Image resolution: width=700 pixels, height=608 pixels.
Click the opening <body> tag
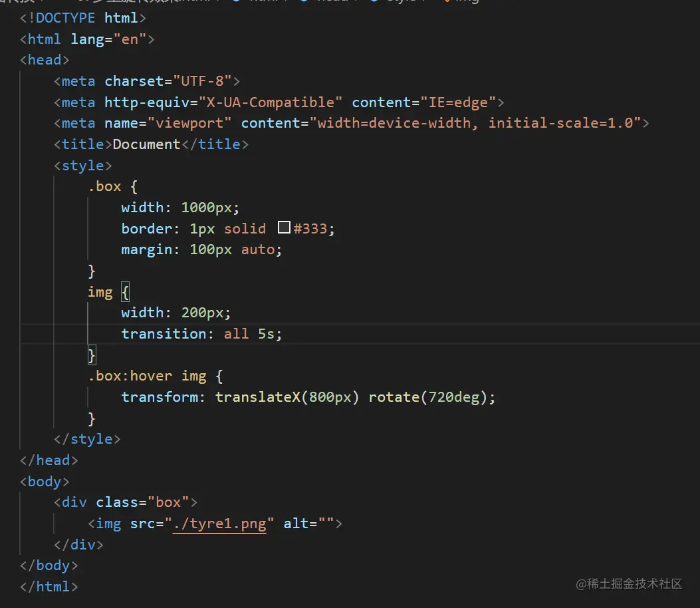tap(45, 482)
